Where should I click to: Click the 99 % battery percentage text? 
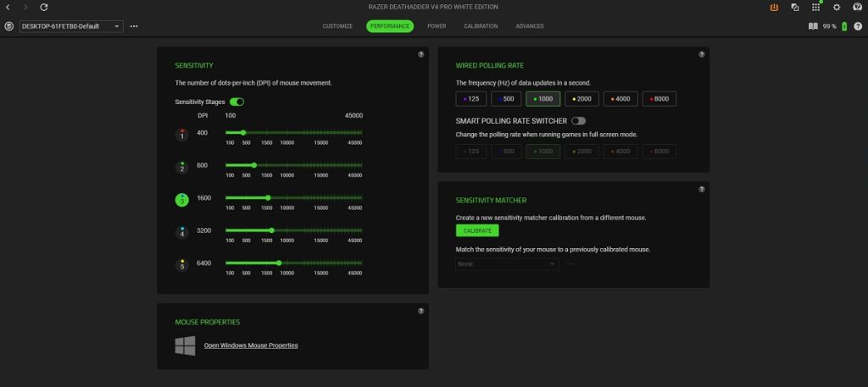pyautogui.click(x=829, y=26)
